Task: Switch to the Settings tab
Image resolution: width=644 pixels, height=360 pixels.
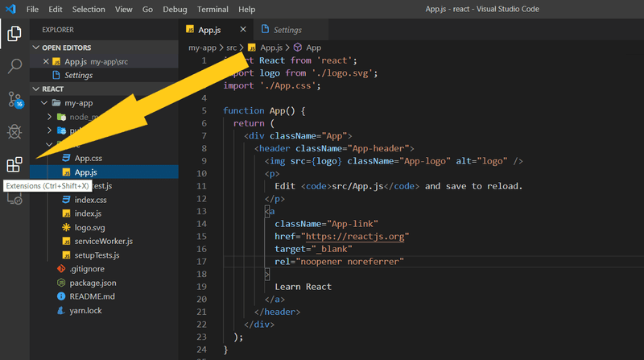Action: coord(287,30)
